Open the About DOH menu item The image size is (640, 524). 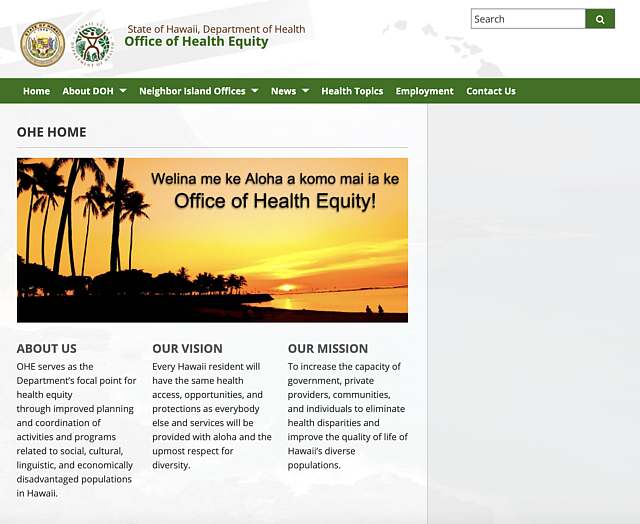pyautogui.click(x=88, y=91)
